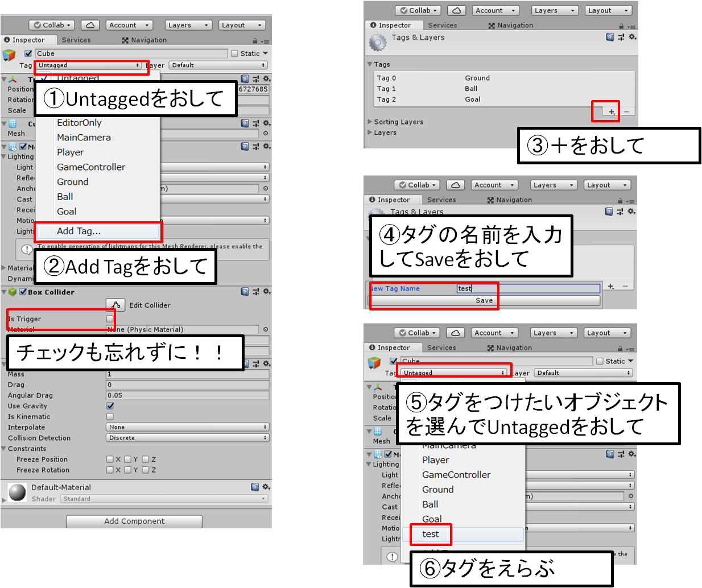Image resolution: width=702 pixels, height=588 pixels.
Task: Click the Cube icon in the Inspector header
Action: click(x=9, y=53)
